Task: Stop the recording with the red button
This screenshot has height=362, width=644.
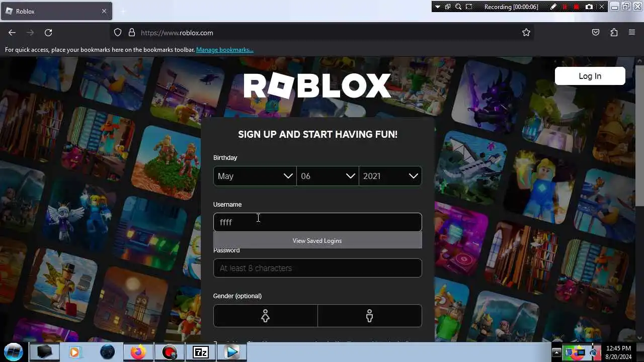Action: tap(577, 7)
